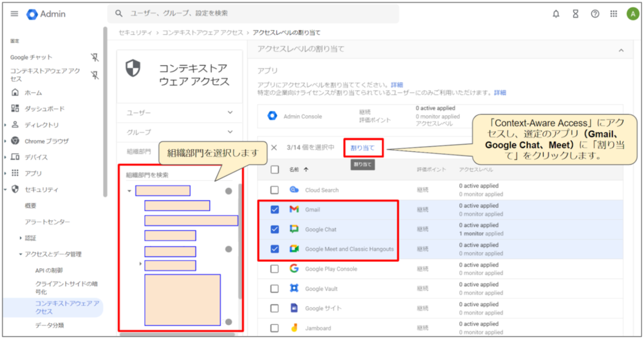Image resolution: width=644 pixels, height=339 pixels.
Task: Click the コンテキストアウェア アクセス breadcrumb link
Action: pyautogui.click(x=202, y=32)
